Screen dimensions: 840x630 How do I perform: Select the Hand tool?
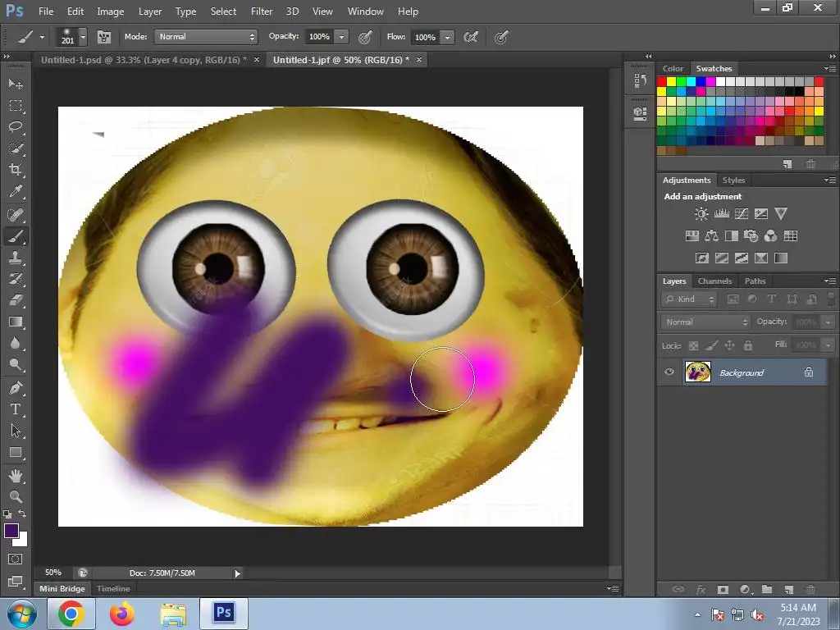click(x=16, y=476)
